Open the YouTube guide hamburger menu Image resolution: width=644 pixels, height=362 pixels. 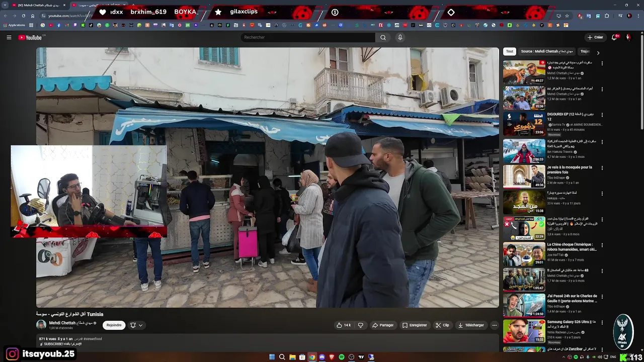(x=9, y=37)
